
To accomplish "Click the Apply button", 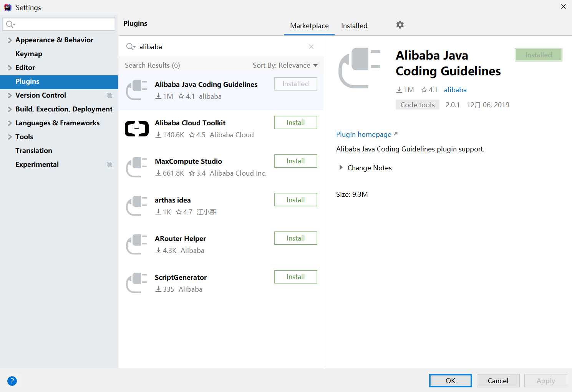I will [x=545, y=381].
